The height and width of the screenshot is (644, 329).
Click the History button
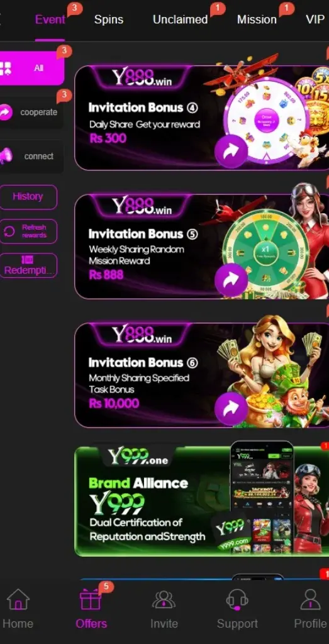coord(28,197)
